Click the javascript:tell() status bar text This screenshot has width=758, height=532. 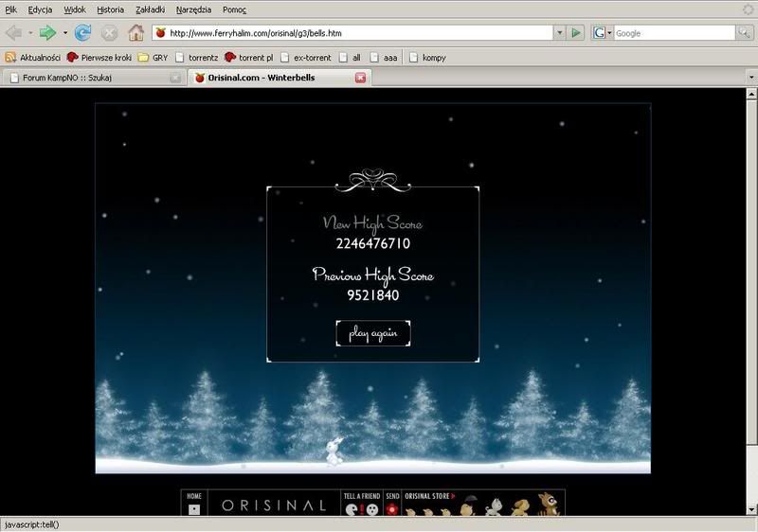[31, 524]
